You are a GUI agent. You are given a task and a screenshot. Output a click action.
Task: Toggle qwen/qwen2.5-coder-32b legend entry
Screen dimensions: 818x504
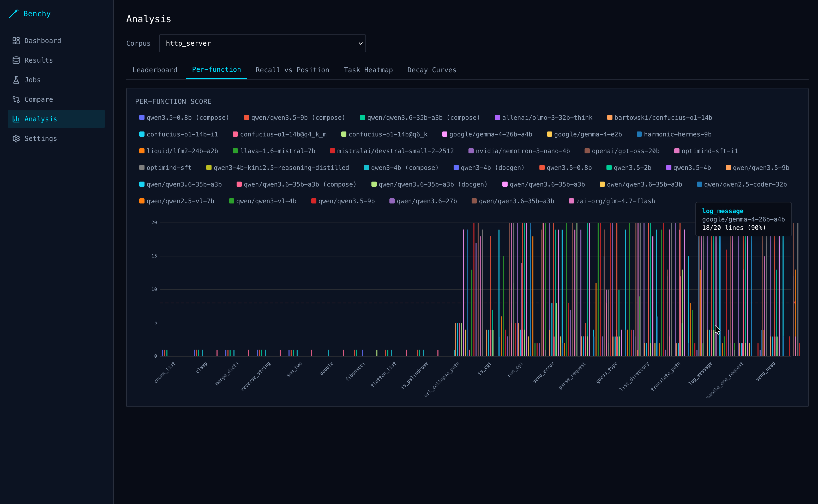tap(742, 184)
